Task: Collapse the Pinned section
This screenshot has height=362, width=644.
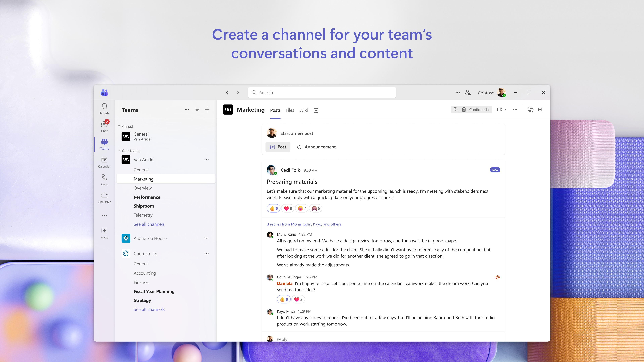Action: (119, 126)
